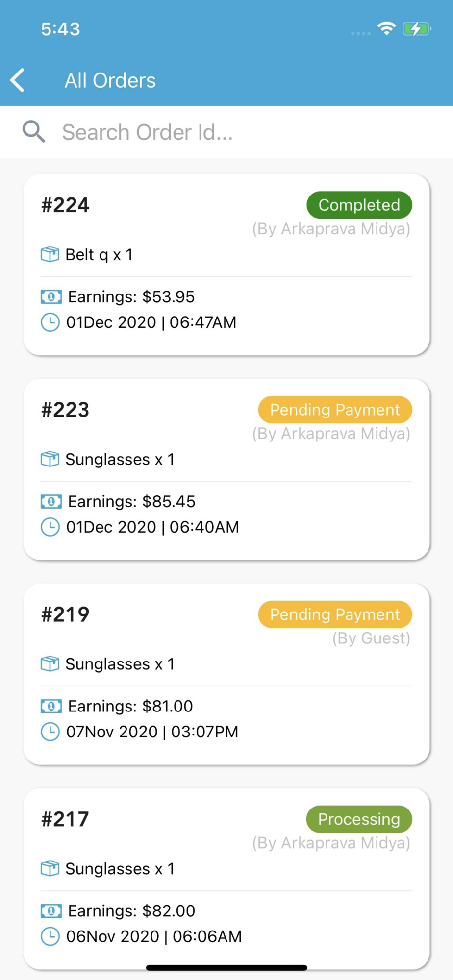View order #217 by its number
The width and height of the screenshot is (453, 980).
point(66,819)
